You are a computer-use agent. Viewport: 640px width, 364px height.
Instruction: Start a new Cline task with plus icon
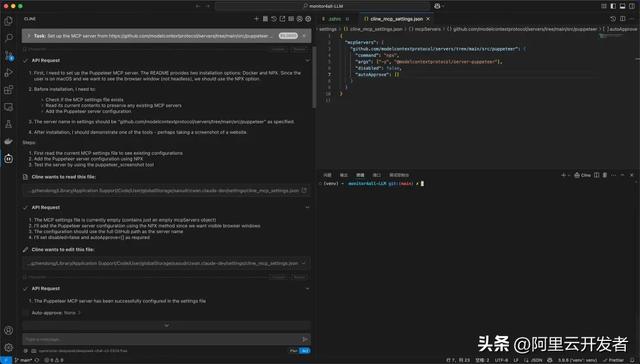click(x=256, y=19)
